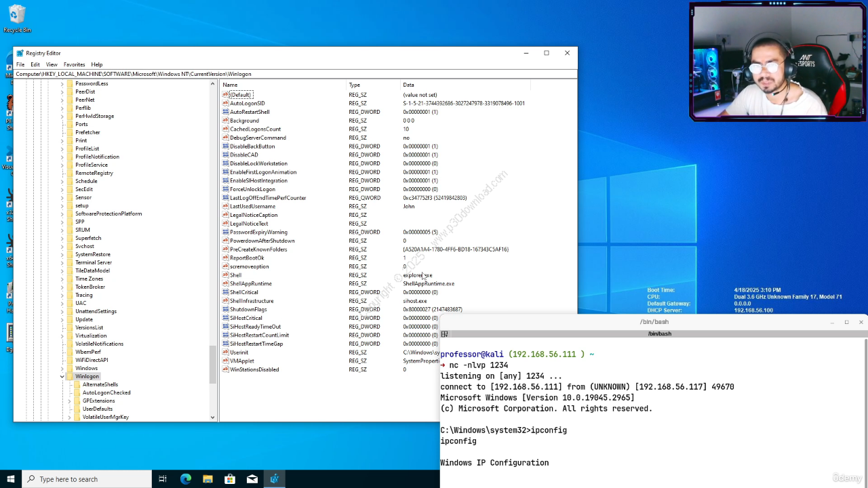
Task: Open the Mail app taskbar icon
Action: 252,479
